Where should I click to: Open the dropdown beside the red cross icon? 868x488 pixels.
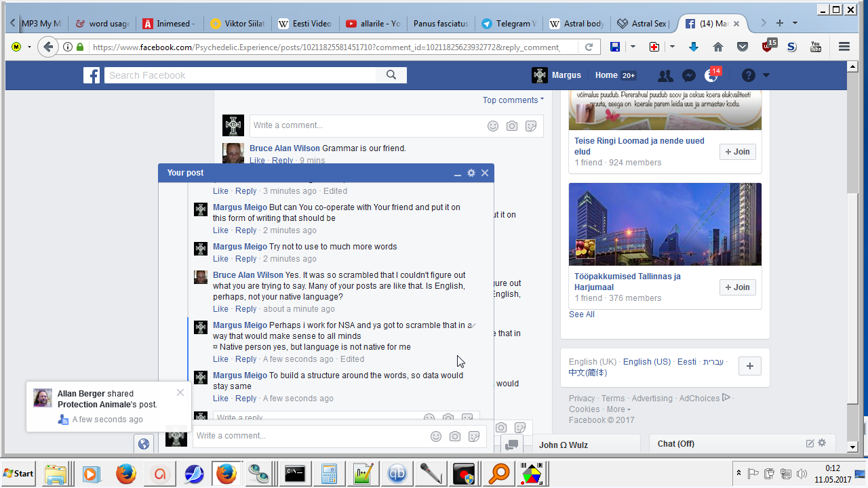[x=672, y=47]
